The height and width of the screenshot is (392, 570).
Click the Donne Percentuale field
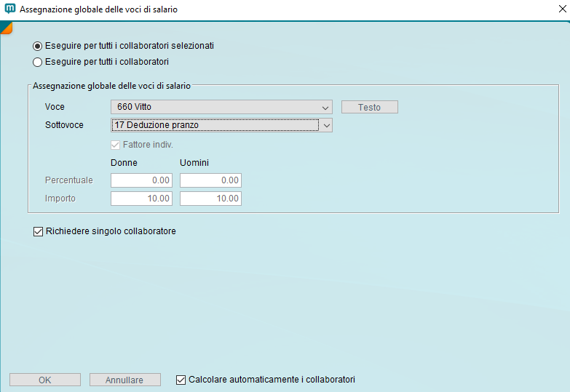tap(141, 180)
